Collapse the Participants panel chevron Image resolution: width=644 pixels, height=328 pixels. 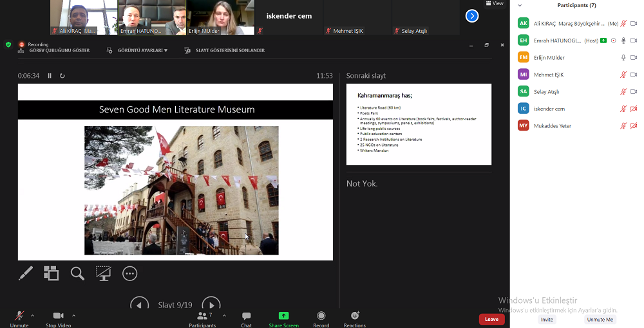pyautogui.click(x=520, y=5)
